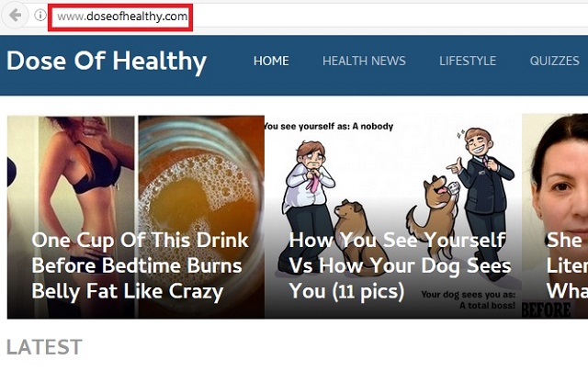Image resolution: width=588 pixels, height=371 pixels.
Task: Go to the LIFESTYLE section
Action: [x=468, y=61]
